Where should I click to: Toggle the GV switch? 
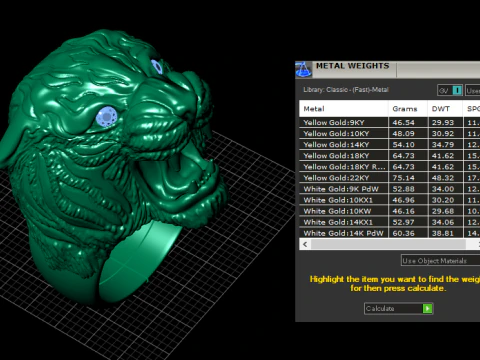coord(450,90)
